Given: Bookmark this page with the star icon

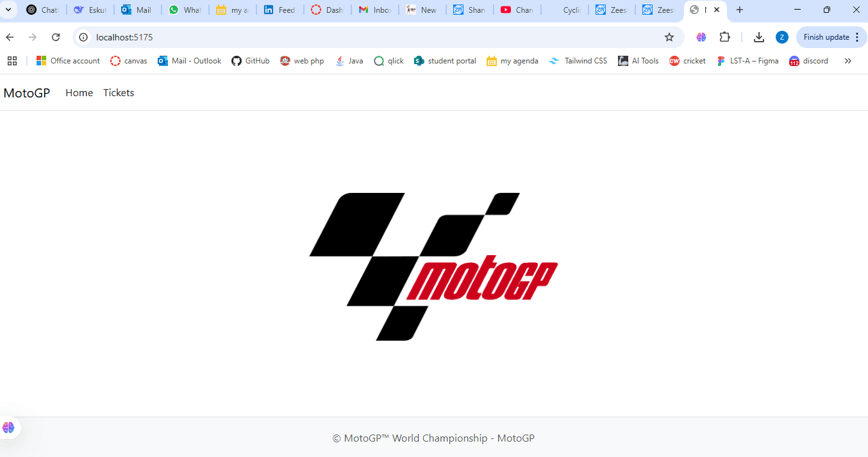Looking at the screenshot, I should coord(669,37).
